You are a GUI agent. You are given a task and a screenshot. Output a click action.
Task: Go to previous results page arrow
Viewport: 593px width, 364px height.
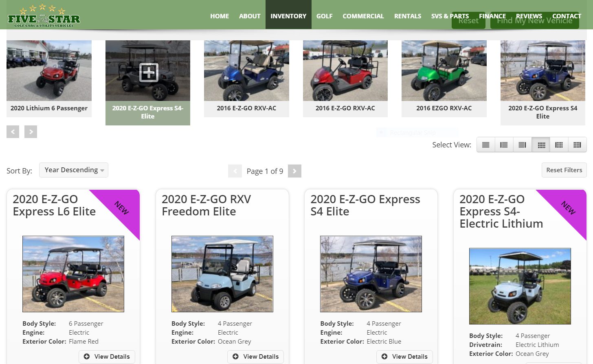[x=235, y=171]
